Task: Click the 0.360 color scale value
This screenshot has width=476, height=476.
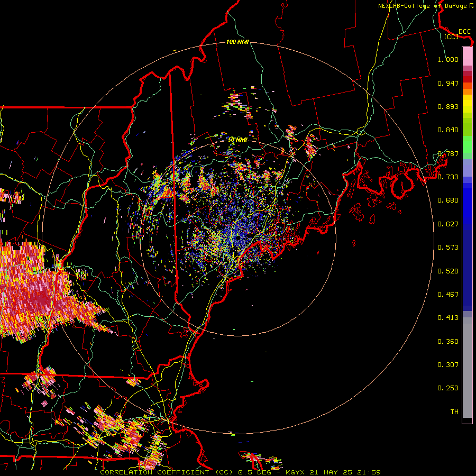Action: point(448,342)
